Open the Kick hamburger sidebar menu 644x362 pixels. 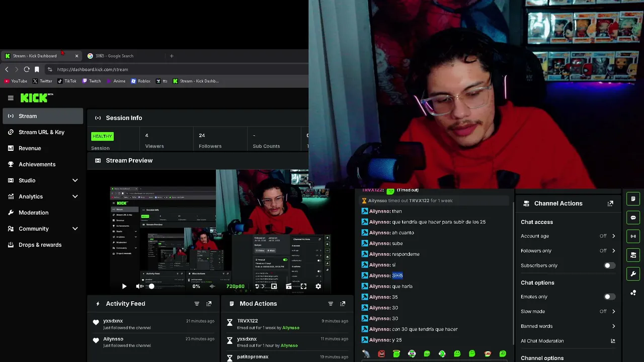[x=11, y=98]
